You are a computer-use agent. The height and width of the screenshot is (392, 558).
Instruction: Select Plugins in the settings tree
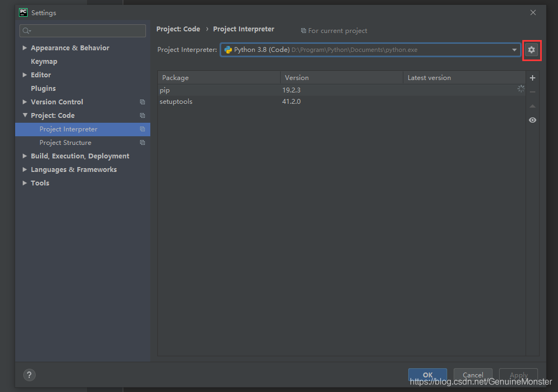tap(43, 89)
